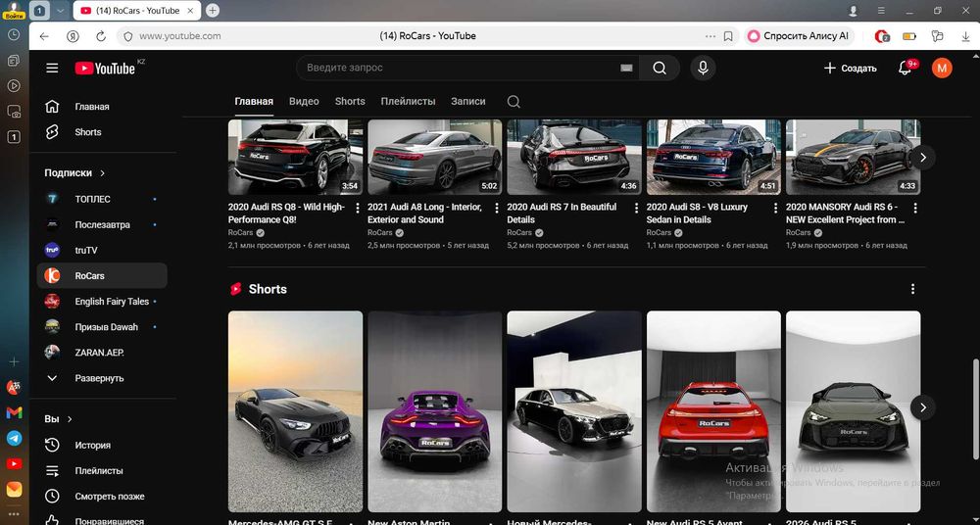The image size is (980, 525).
Task: Open the Призыв Dawah channel
Action: [x=102, y=327]
